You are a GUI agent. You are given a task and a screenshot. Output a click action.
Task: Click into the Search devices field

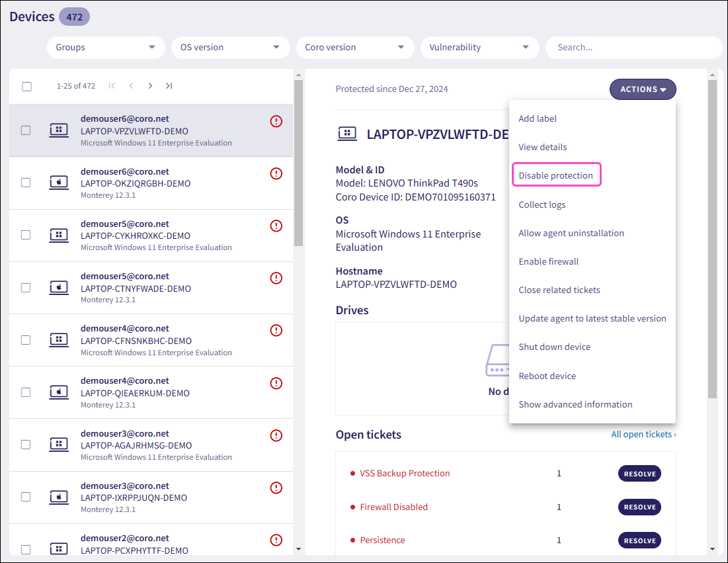click(632, 48)
